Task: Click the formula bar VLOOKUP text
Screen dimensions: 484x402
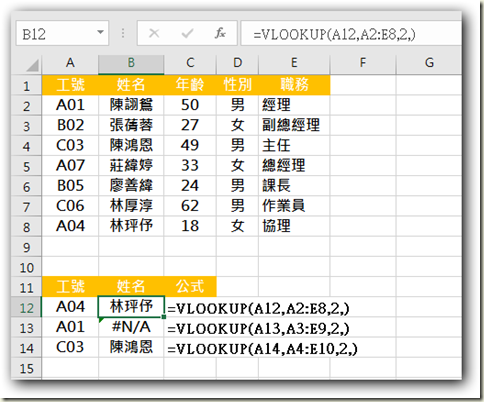Action: [x=334, y=34]
